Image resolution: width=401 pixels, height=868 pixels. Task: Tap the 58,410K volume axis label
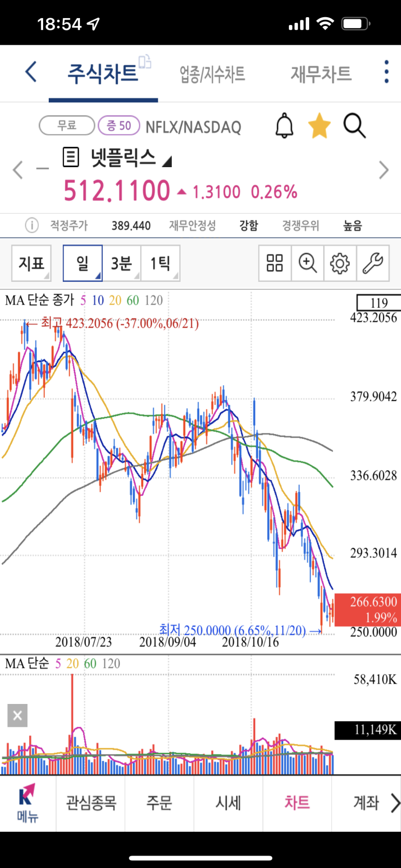coord(375,679)
